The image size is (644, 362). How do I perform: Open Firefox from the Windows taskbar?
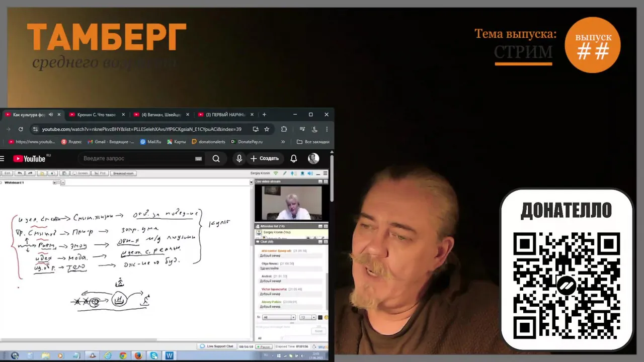coord(138,355)
